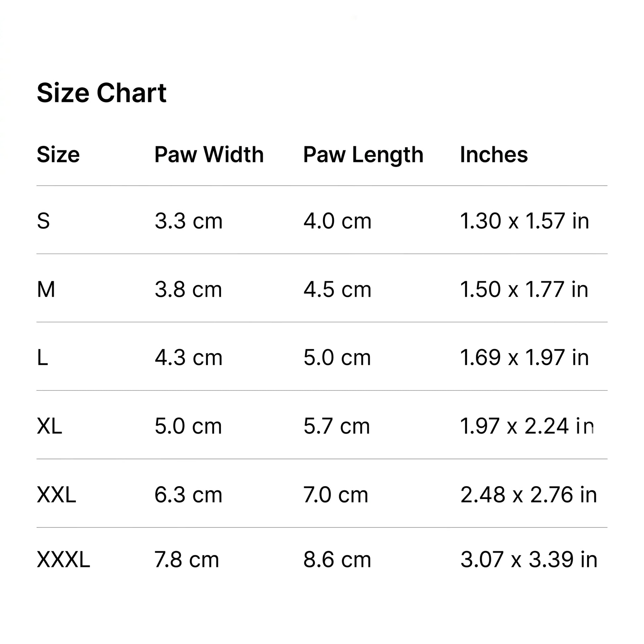Click the Paw Width column header
The height and width of the screenshot is (644, 644).
[209, 154]
